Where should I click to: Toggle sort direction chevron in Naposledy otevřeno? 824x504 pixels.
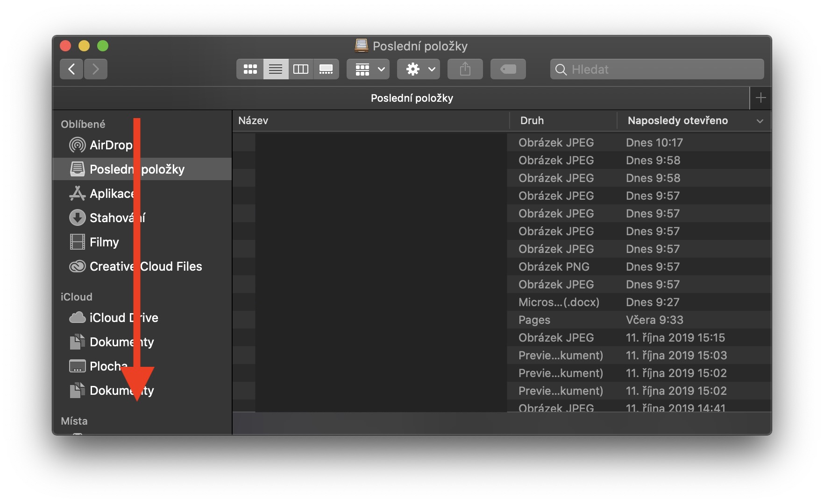pos(760,121)
